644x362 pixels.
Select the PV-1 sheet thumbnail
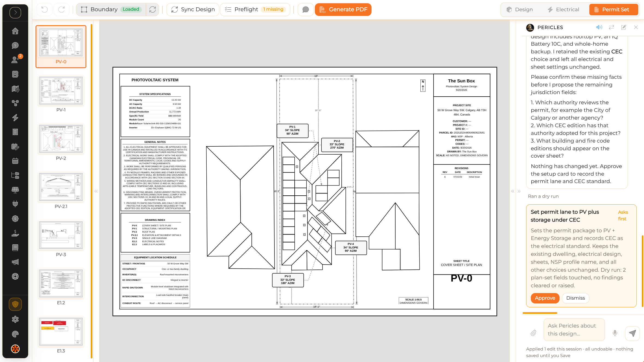(x=61, y=94)
